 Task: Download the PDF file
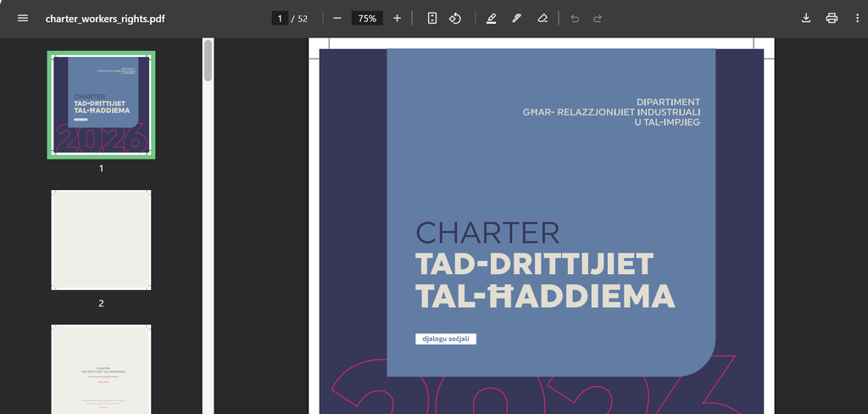(806, 19)
